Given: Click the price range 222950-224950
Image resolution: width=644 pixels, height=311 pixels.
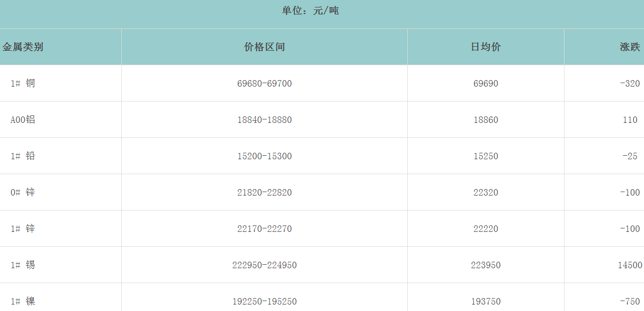Looking at the screenshot, I should 264,265.
